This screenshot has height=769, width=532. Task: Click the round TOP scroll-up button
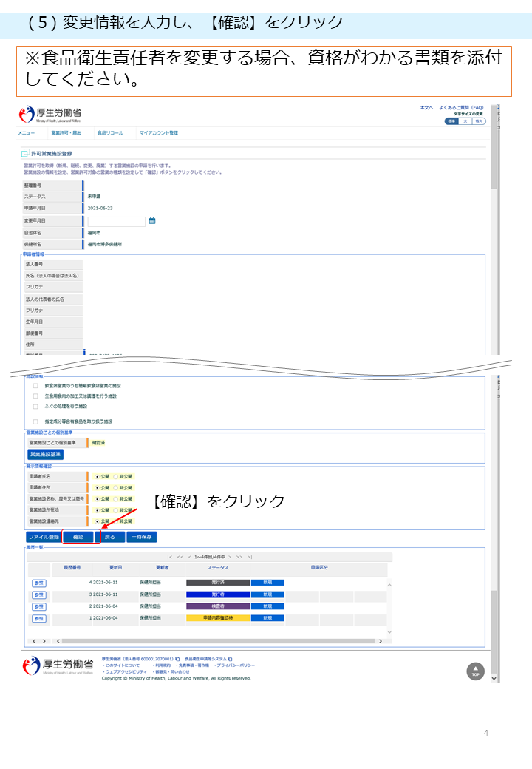point(475,671)
